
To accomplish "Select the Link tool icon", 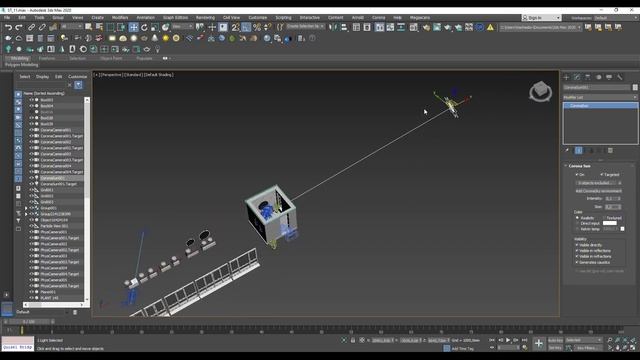I will coord(31,27).
